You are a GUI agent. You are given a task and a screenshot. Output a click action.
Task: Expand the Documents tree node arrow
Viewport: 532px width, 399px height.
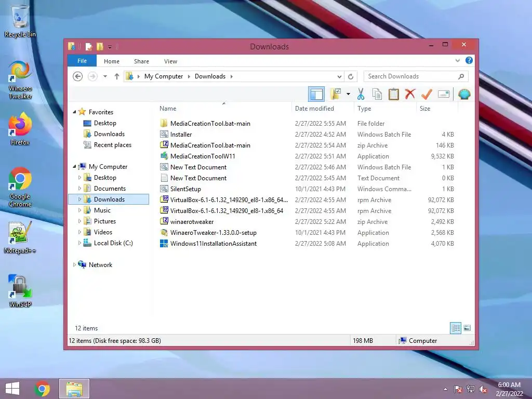coord(79,188)
